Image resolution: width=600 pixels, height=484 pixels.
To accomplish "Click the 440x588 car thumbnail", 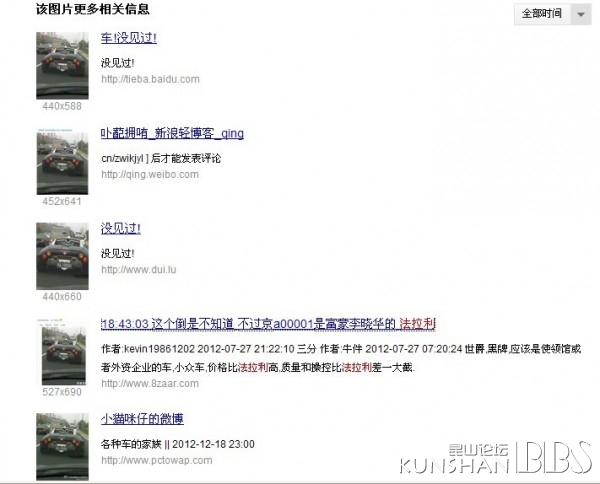I will click(x=62, y=66).
